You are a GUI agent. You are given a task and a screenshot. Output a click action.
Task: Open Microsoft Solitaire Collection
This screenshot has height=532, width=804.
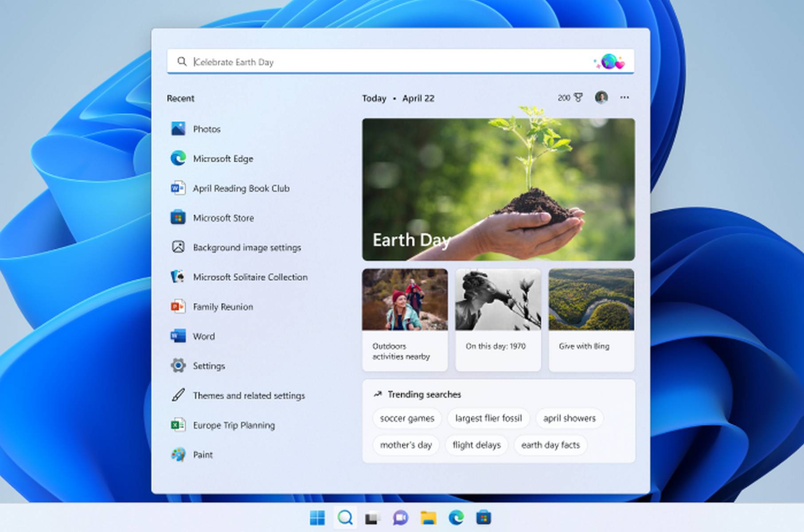250,277
